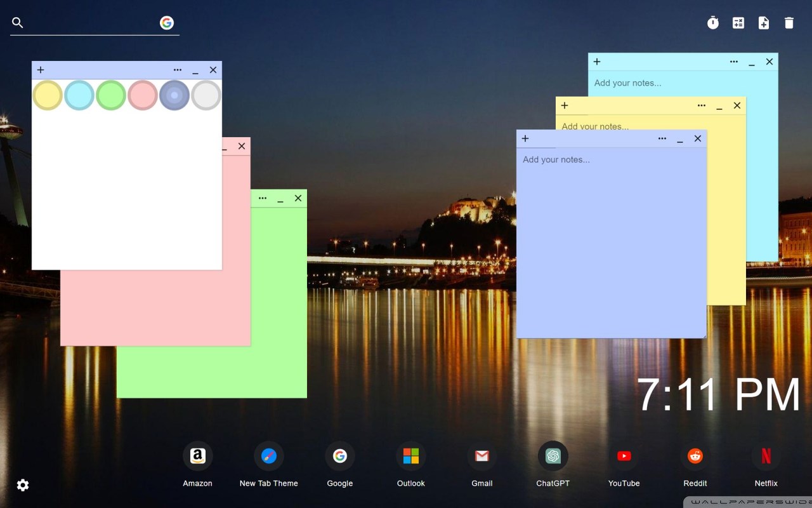
Task: Click plus on the purple note overlapping yellow
Action: click(x=525, y=138)
